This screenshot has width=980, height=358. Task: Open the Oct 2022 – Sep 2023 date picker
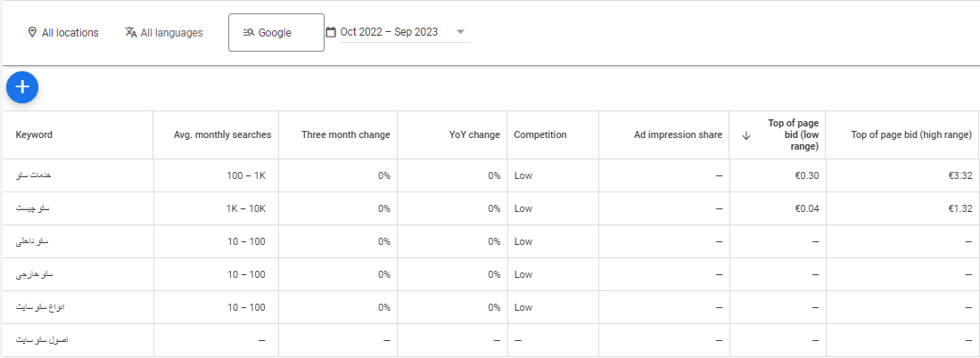click(x=389, y=32)
